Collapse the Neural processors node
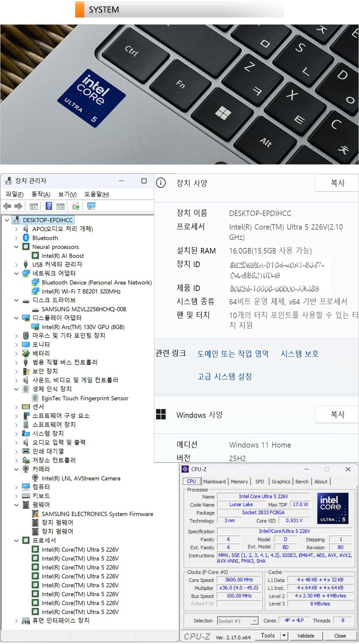Viewport: 359px width, 644px height. pos(16,247)
